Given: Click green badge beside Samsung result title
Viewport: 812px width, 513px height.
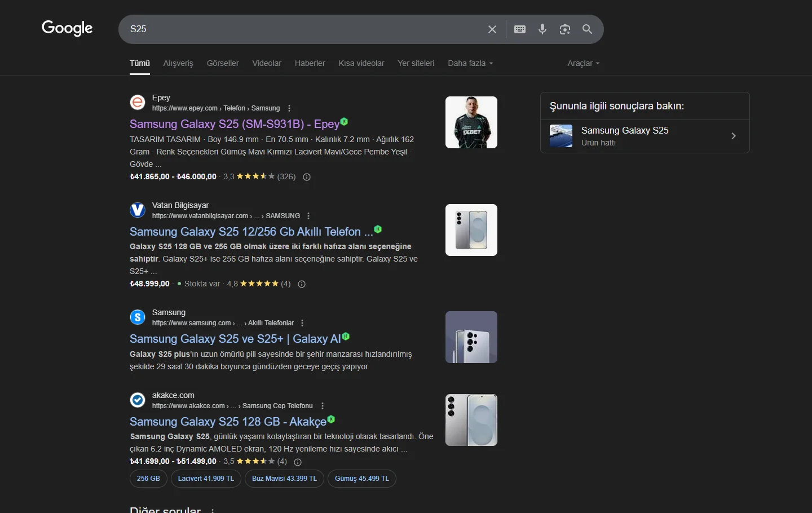Looking at the screenshot, I should 346,336.
